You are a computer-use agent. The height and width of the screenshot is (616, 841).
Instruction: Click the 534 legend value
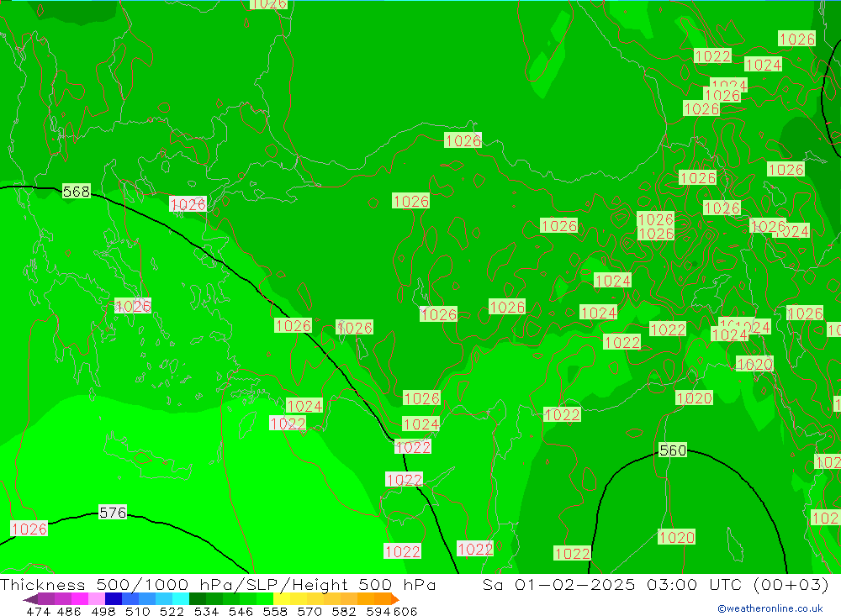pyautogui.click(x=206, y=611)
